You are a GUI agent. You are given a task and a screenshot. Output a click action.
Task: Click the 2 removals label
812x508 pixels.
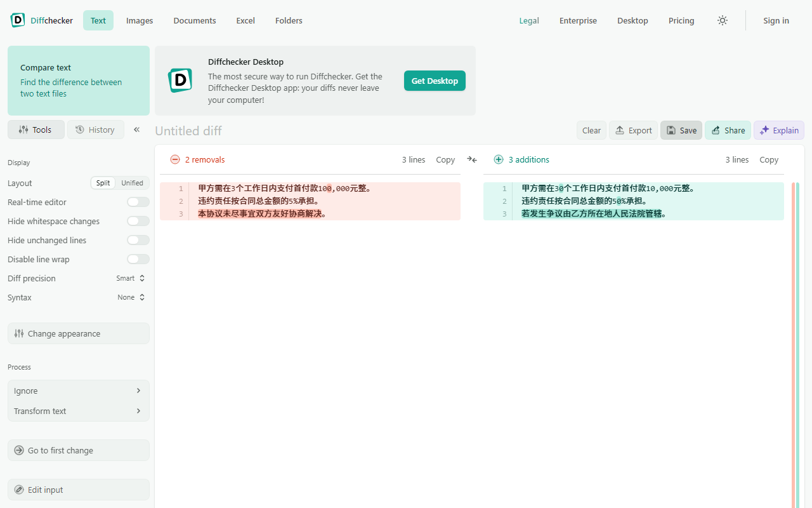(205, 159)
